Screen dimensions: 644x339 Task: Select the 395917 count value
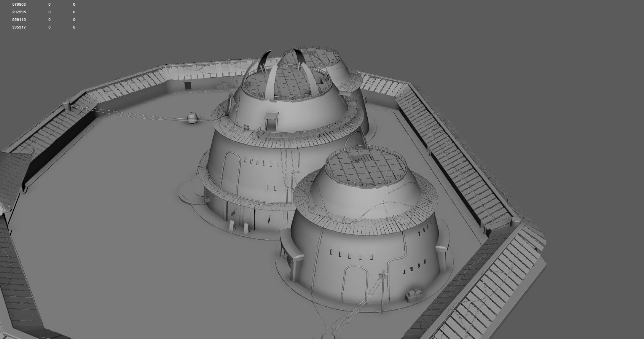[x=19, y=27]
